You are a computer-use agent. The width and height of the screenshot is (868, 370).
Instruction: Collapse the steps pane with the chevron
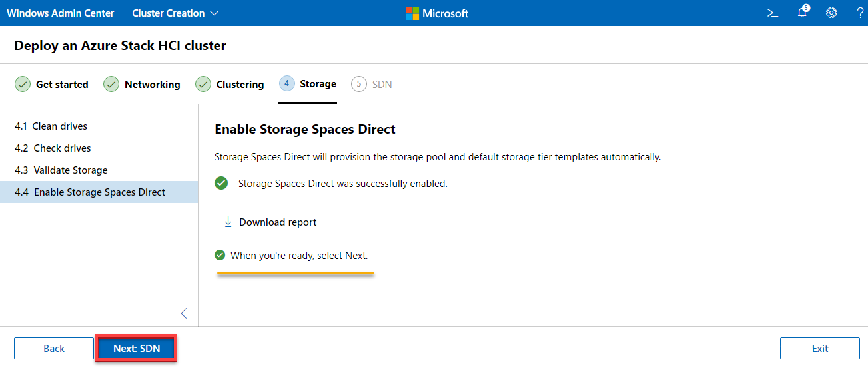tap(184, 313)
